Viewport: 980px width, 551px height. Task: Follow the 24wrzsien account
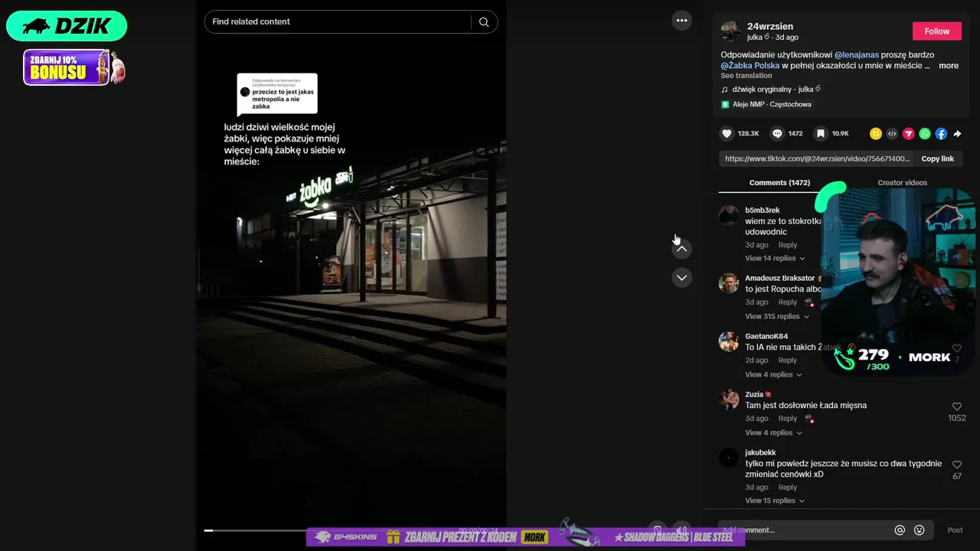coord(936,31)
